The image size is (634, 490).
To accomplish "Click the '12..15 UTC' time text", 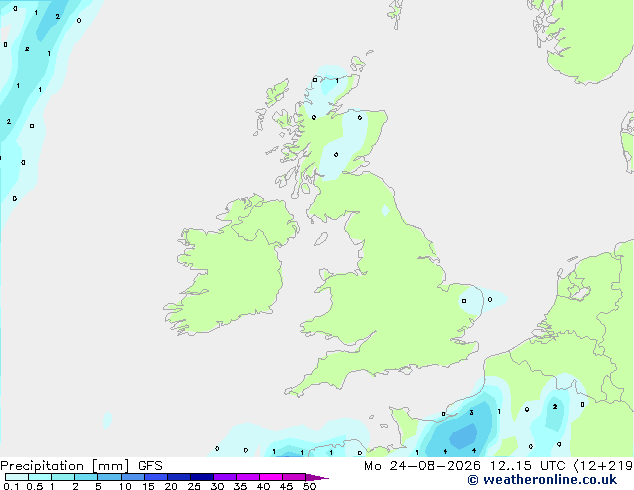I will click(x=527, y=466).
